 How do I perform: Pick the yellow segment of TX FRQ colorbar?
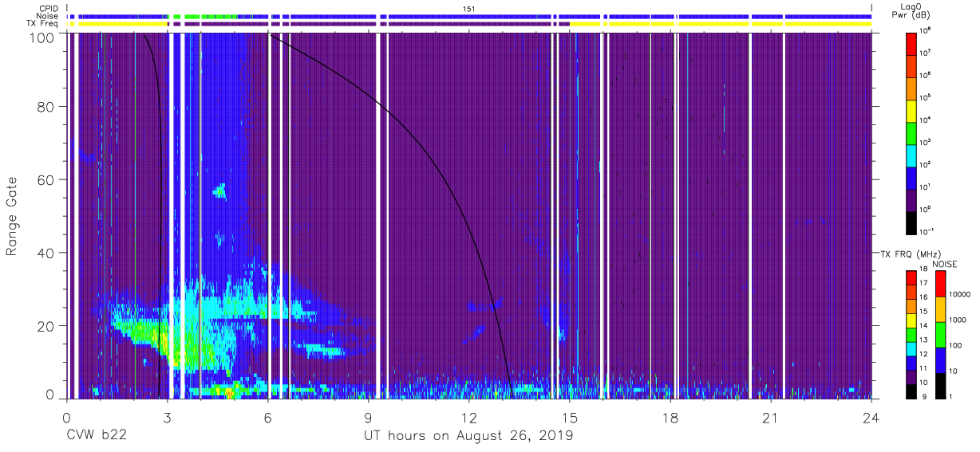click(x=911, y=320)
